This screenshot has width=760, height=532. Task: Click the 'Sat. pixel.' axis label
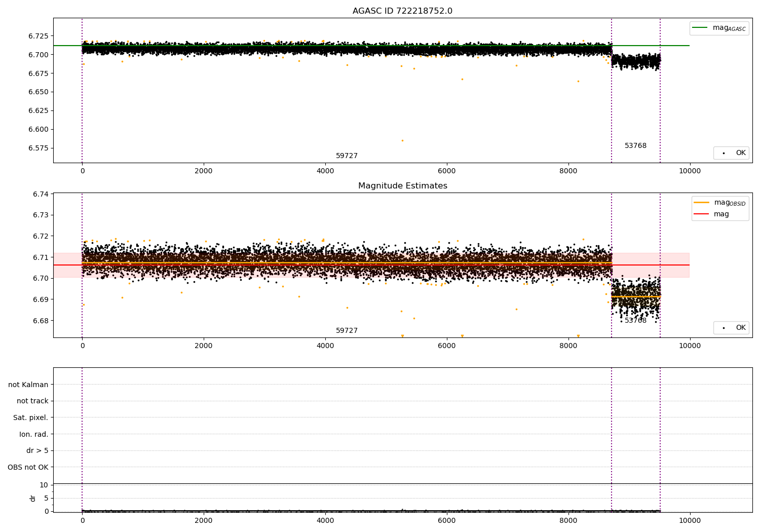[30, 417]
